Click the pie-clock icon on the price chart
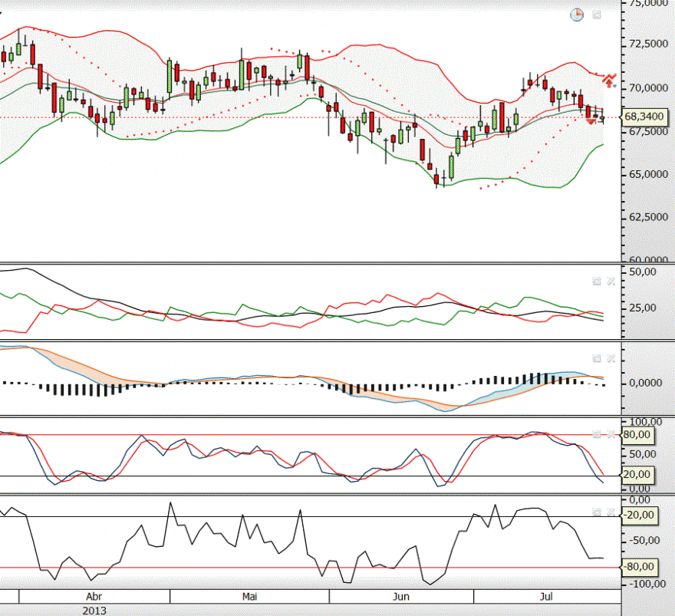This screenshot has height=616, width=675. pyautogui.click(x=576, y=15)
